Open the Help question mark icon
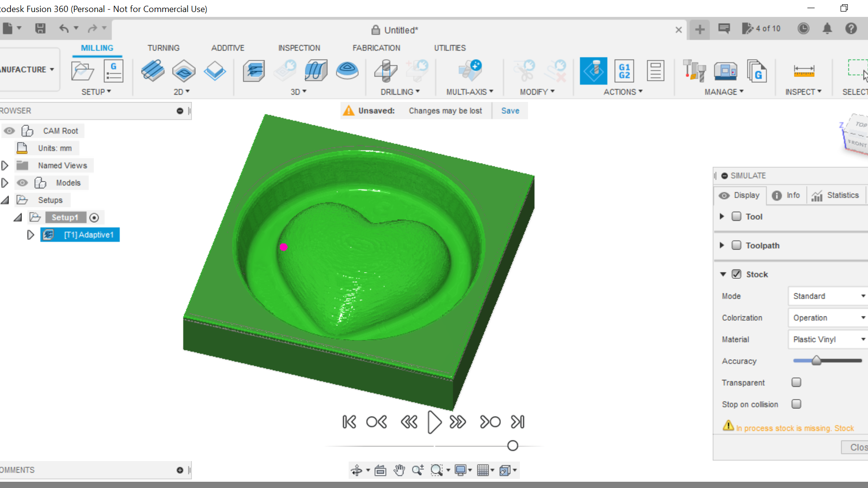The height and width of the screenshot is (488, 868). pos(851,29)
